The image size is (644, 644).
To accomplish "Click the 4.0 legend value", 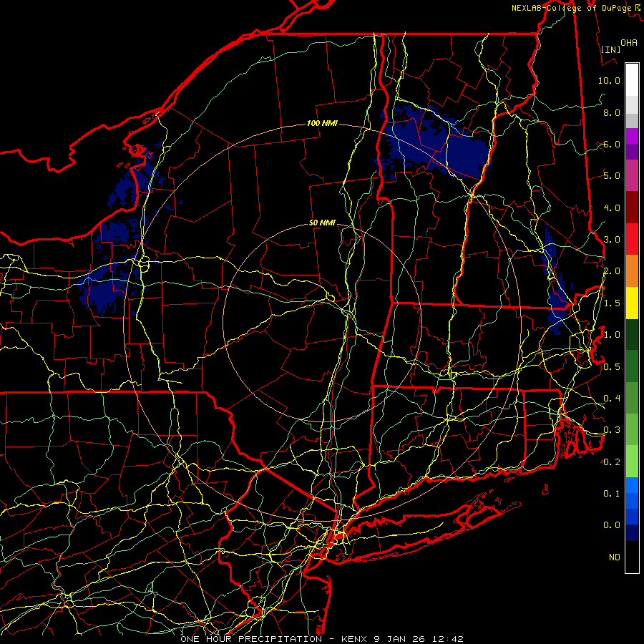I will tap(612, 208).
